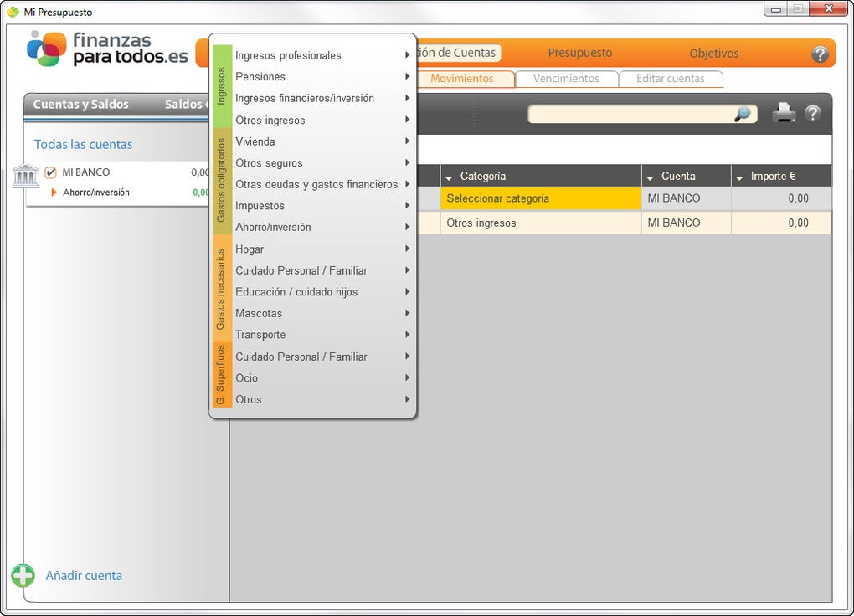854x616 pixels.
Task: Open help from the orange bar question icon
Action: pyautogui.click(x=820, y=54)
